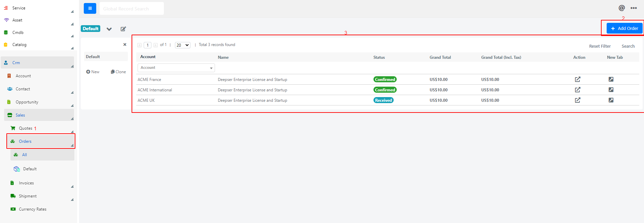Click the ACME France account cell

tap(149, 80)
